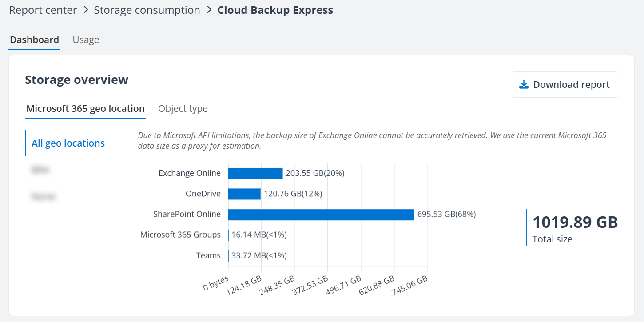Viewport: 644px width, 322px height.
Task: Select the Microsoft 365 geo location tab
Action: (x=85, y=108)
